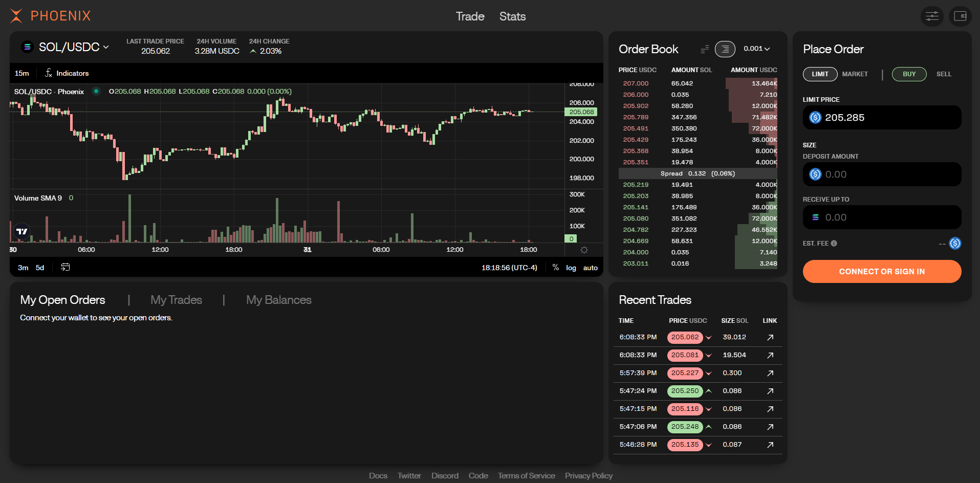Go to the Stats page
This screenshot has height=483, width=980.
click(512, 16)
